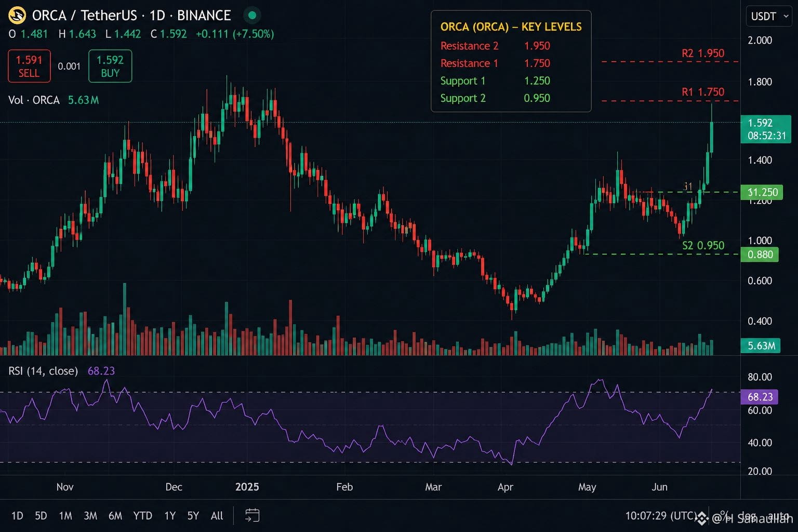Select the YTD time range

coord(142,515)
